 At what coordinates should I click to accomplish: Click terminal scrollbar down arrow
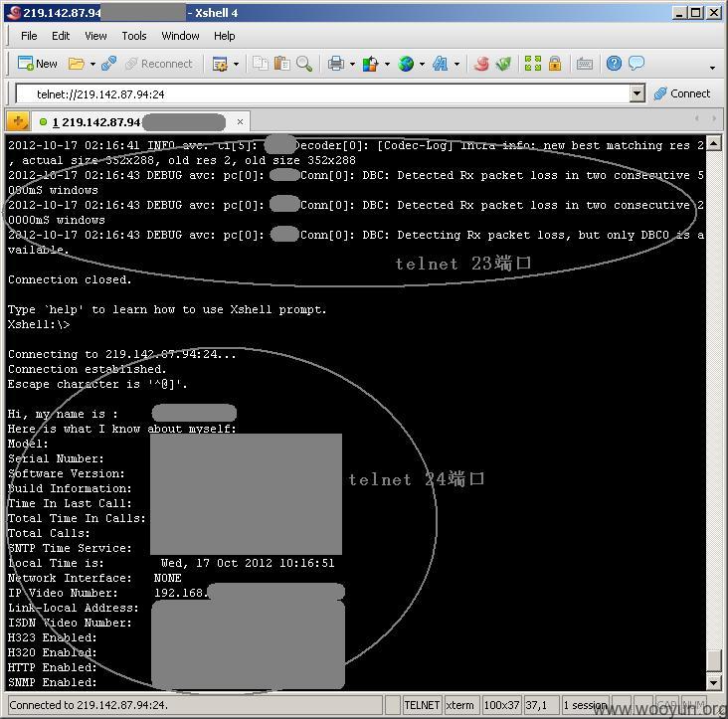[x=713, y=682]
